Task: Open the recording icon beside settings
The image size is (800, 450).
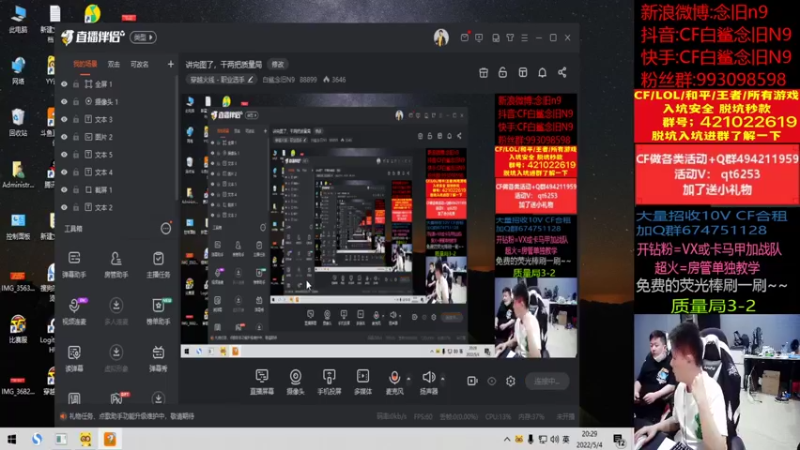Action: 472,381
